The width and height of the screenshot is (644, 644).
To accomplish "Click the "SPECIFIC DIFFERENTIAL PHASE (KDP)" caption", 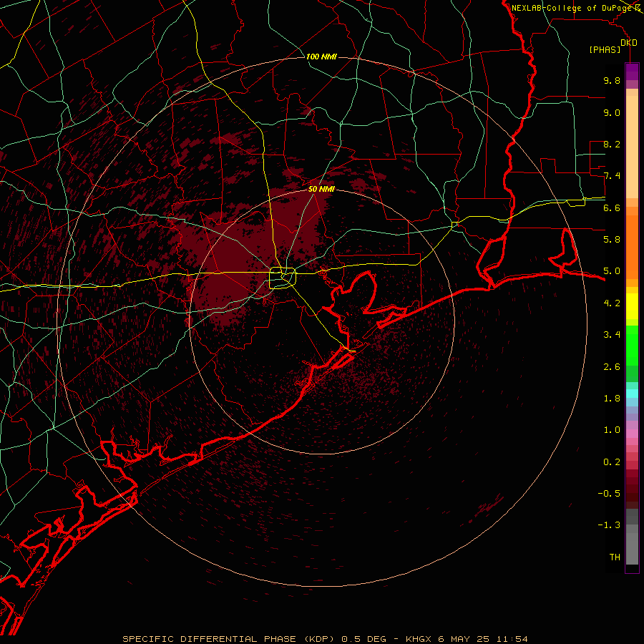I will tap(230, 639).
